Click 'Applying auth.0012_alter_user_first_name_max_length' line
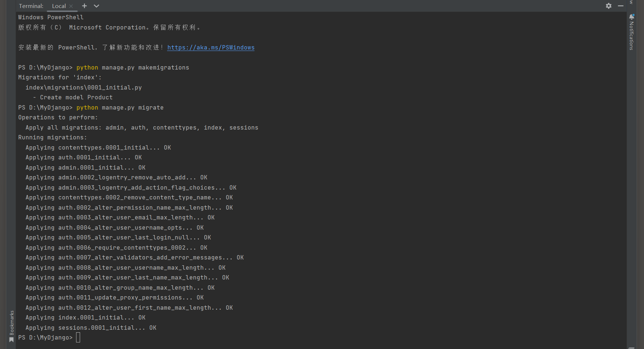The image size is (644, 349). point(129,308)
